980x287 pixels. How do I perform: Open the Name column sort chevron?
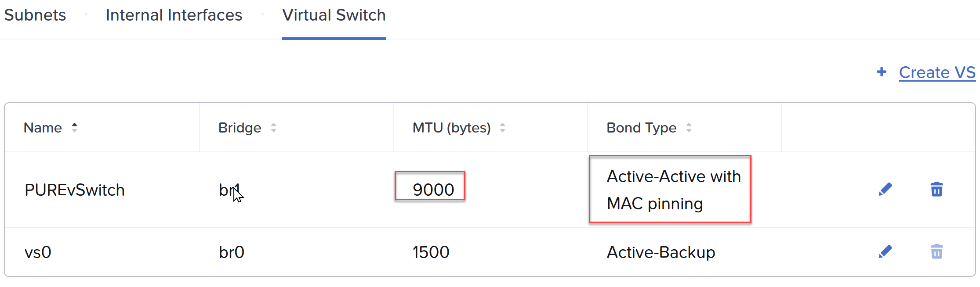75,127
